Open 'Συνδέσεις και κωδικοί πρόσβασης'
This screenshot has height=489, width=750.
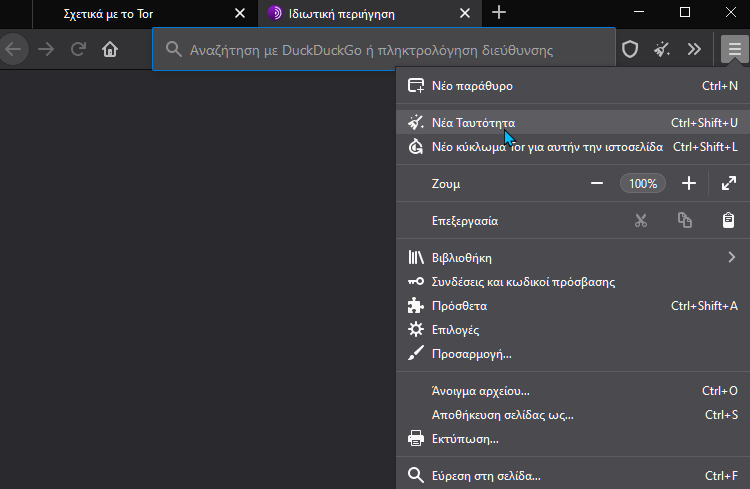(x=573, y=281)
